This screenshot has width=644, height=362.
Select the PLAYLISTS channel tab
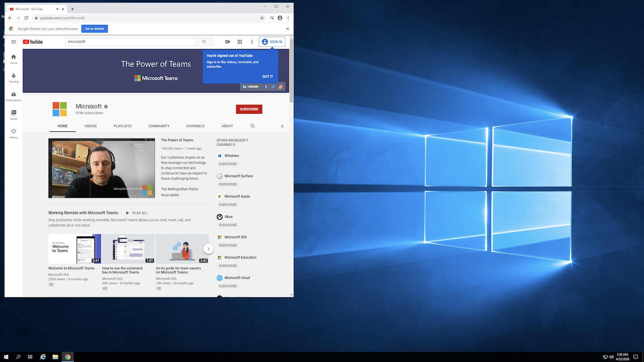pos(123,126)
